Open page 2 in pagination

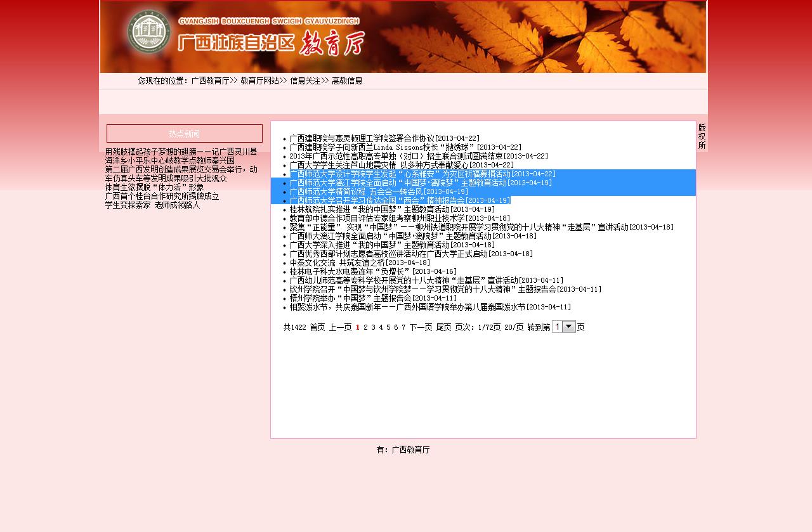365,328
